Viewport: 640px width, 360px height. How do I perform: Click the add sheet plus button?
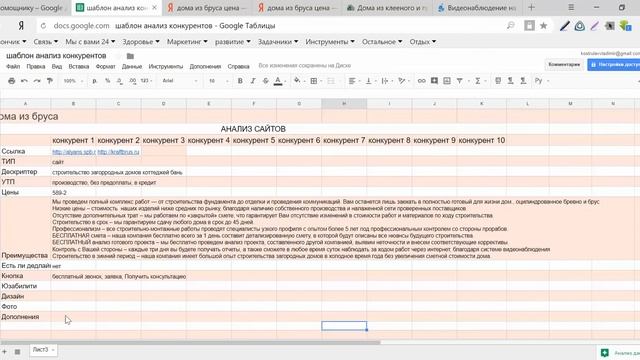[4, 351]
